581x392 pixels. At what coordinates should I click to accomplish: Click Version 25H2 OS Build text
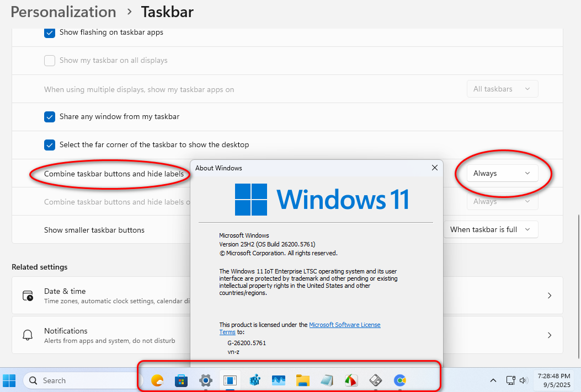267,244
